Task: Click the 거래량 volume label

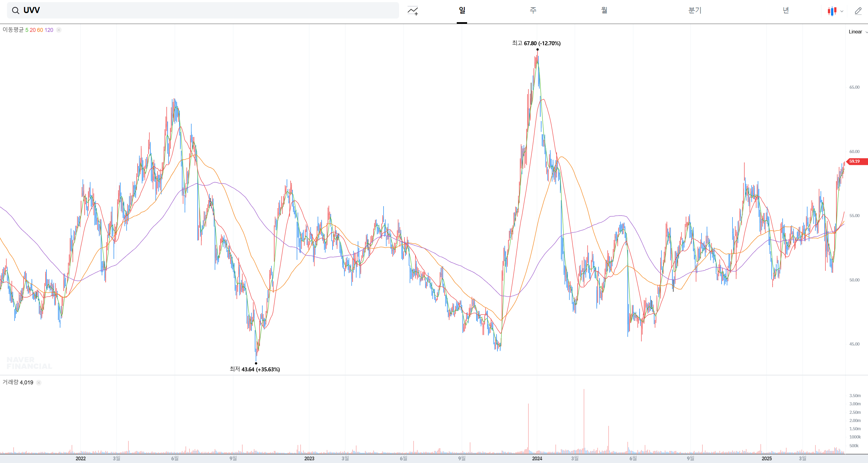Action: (x=10, y=382)
